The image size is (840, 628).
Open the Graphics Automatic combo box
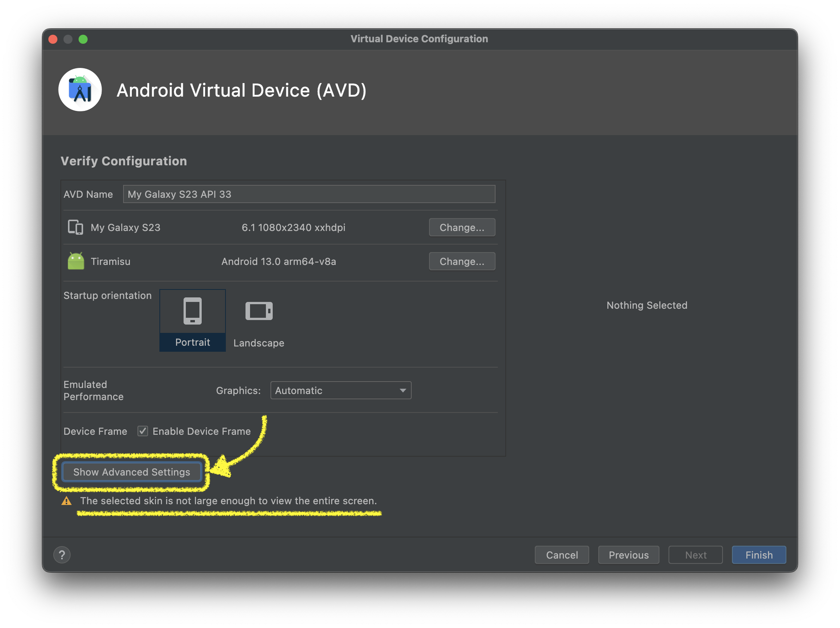point(340,391)
